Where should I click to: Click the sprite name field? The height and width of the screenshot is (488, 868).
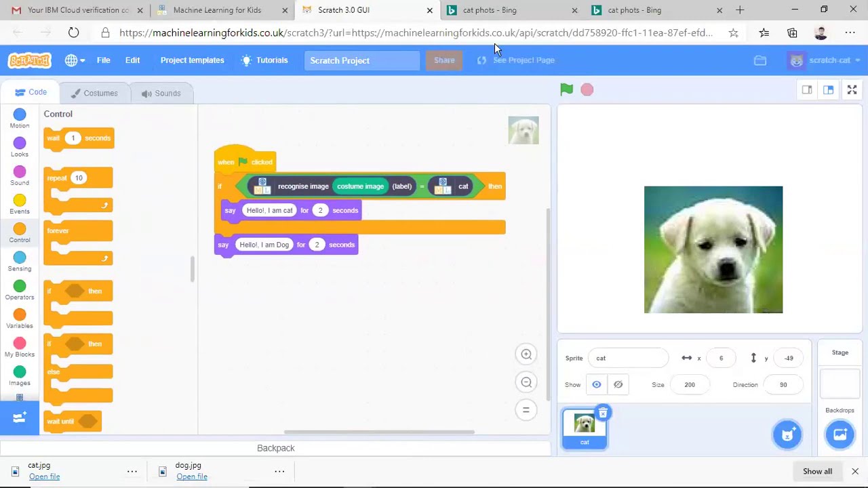tap(628, 358)
